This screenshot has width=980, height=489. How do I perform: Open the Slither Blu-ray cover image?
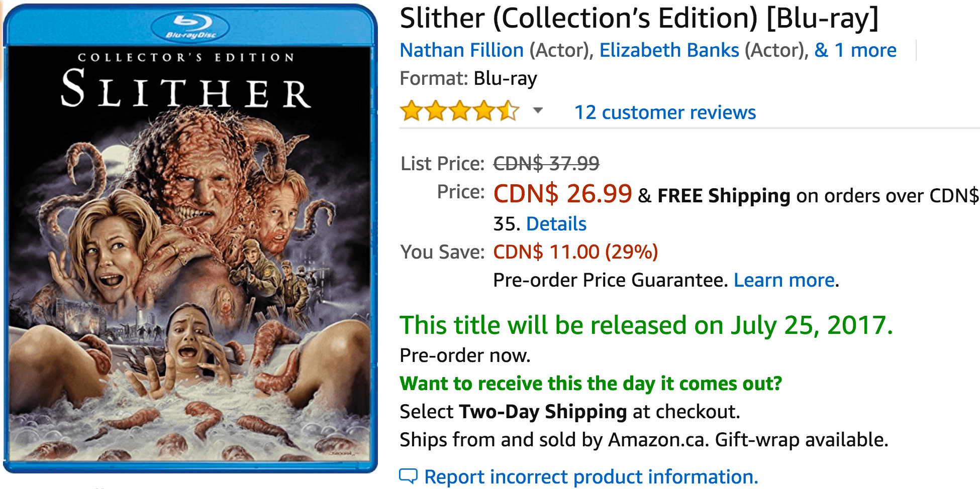click(x=190, y=239)
